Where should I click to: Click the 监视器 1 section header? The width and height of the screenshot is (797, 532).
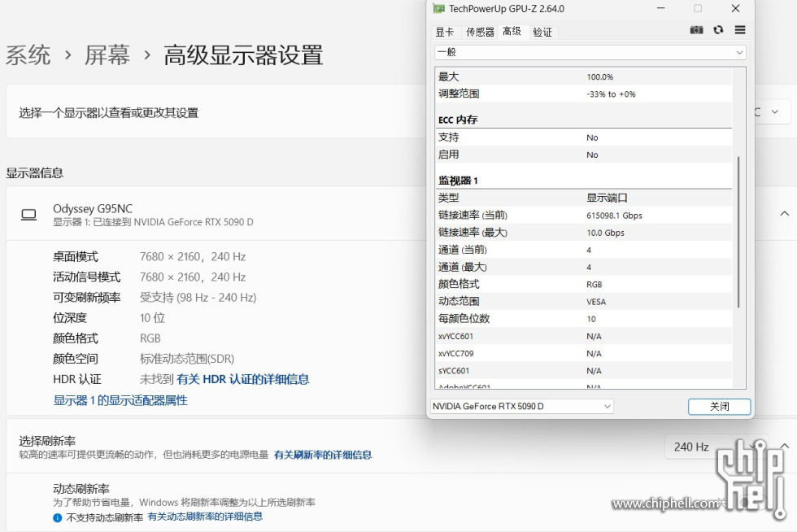[458, 181]
